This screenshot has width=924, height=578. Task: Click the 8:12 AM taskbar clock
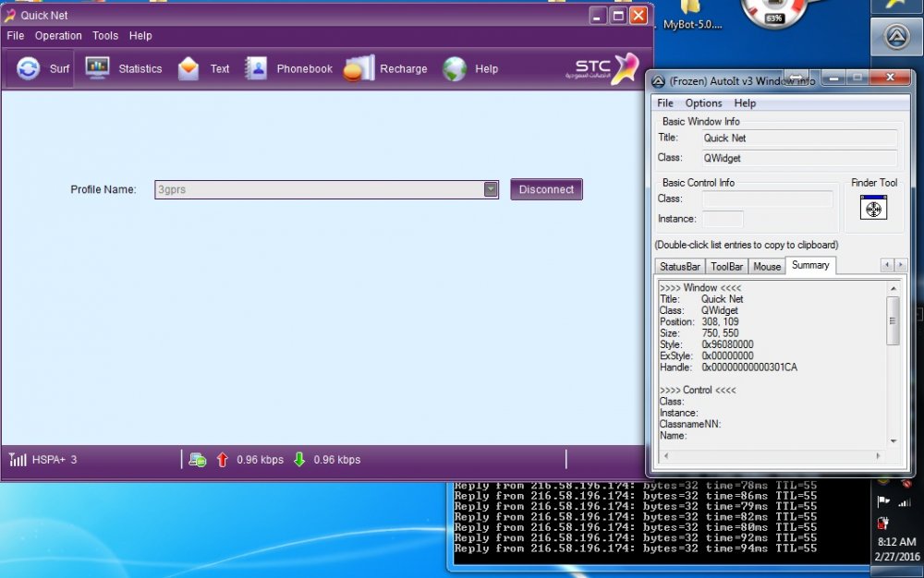(x=896, y=542)
